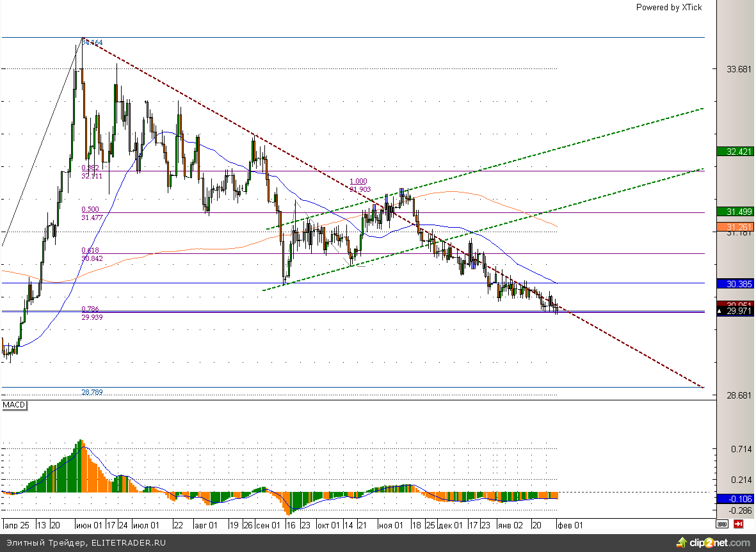Click the Powered by XTick text

point(668,7)
